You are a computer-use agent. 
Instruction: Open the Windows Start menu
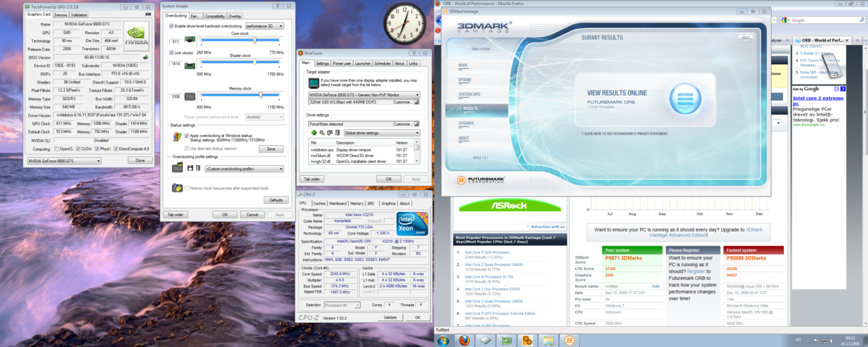[443, 340]
